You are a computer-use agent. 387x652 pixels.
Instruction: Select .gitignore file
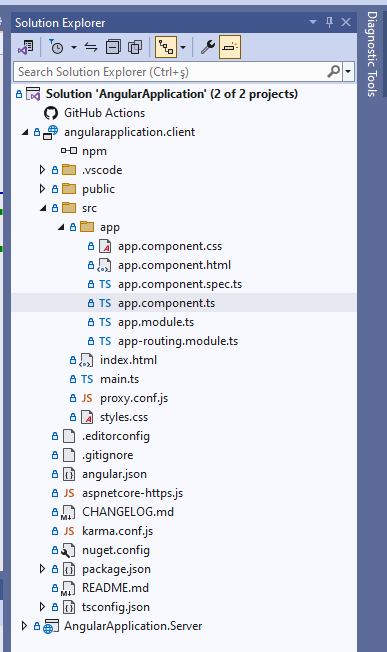(x=107, y=455)
